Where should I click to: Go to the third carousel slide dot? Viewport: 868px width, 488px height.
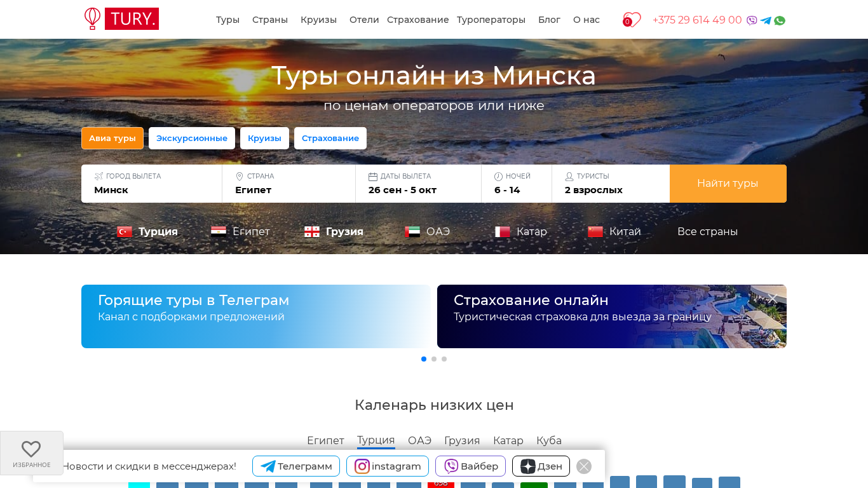444,359
